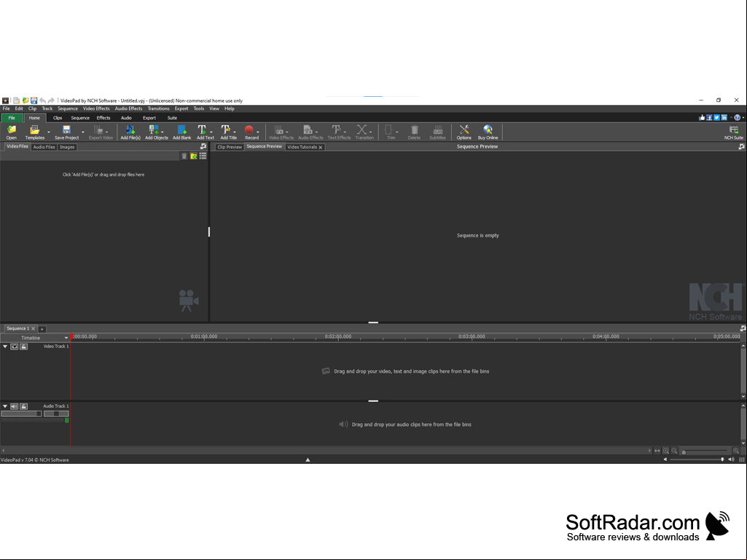Click the Add Blank toolbar icon

[x=181, y=132]
